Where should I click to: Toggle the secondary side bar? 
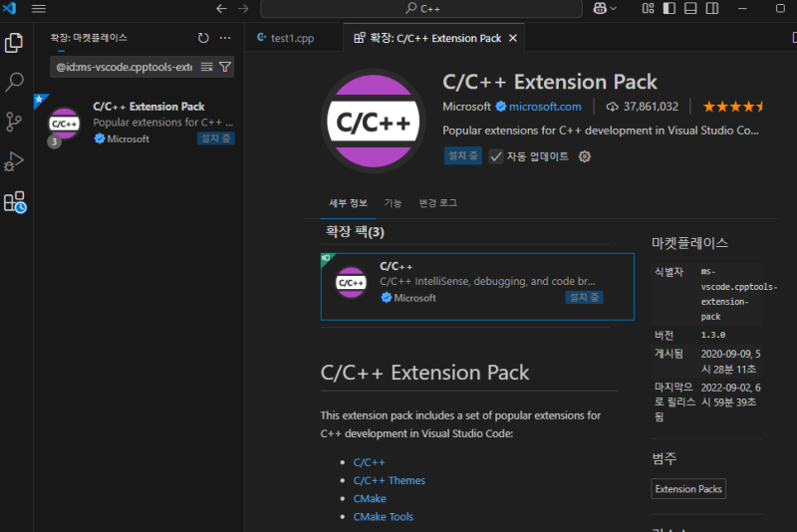[x=712, y=9]
